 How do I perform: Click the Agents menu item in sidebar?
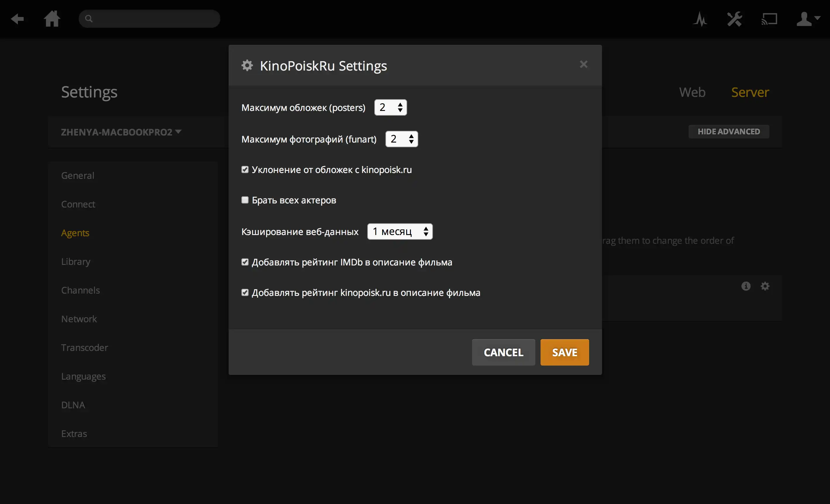[75, 232]
